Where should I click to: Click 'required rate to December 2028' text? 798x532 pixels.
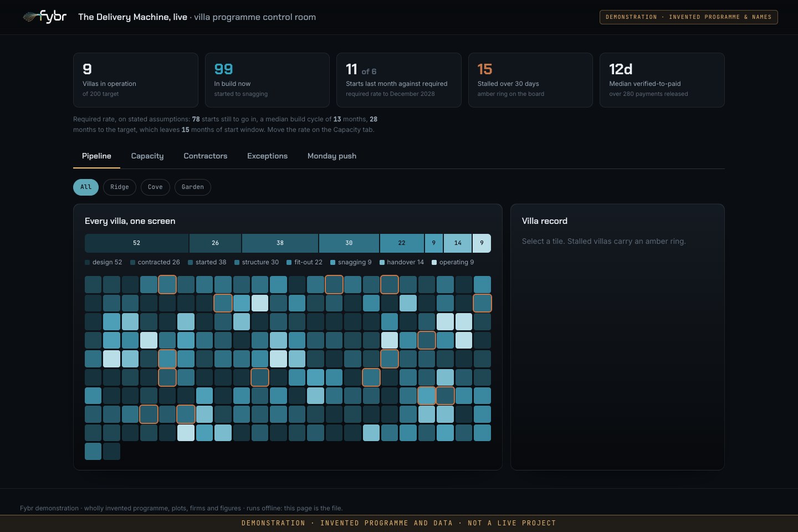point(390,94)
